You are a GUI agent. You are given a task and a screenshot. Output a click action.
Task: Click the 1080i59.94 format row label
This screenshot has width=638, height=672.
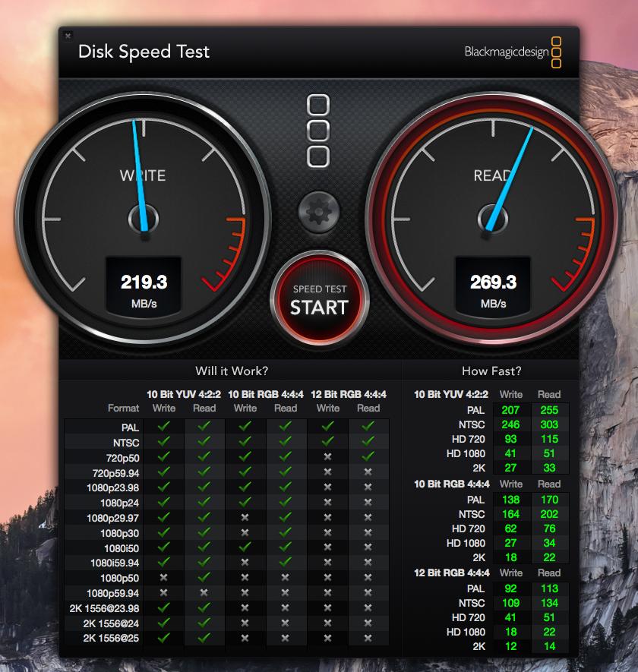115,563
